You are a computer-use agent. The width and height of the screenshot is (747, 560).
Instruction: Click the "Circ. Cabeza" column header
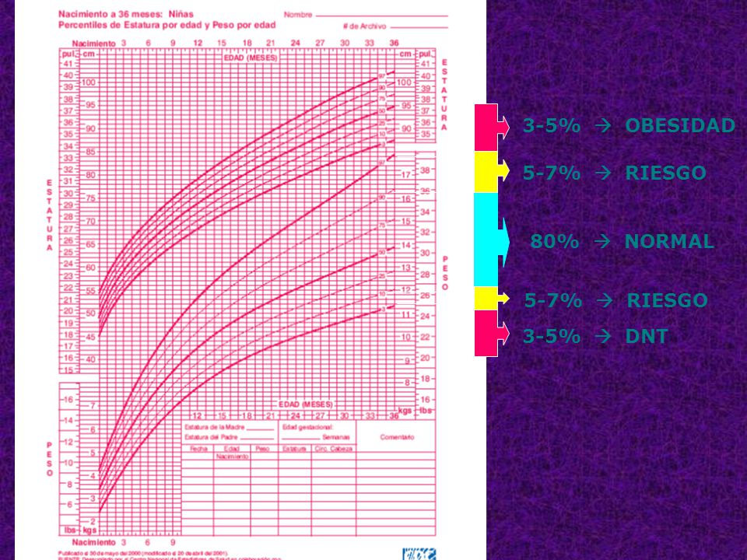[334, 449]
